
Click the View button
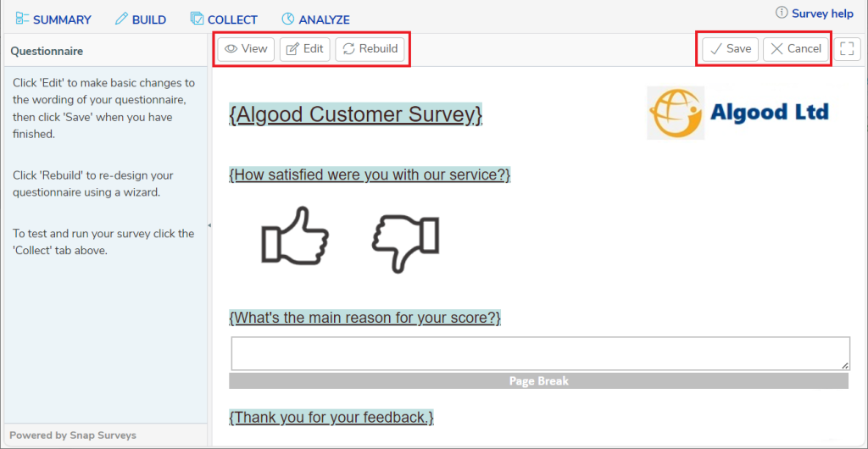pos(246,49)
